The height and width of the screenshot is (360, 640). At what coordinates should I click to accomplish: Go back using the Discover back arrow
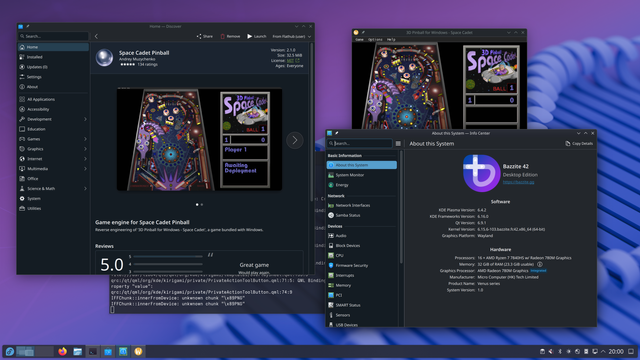(96, 36)
